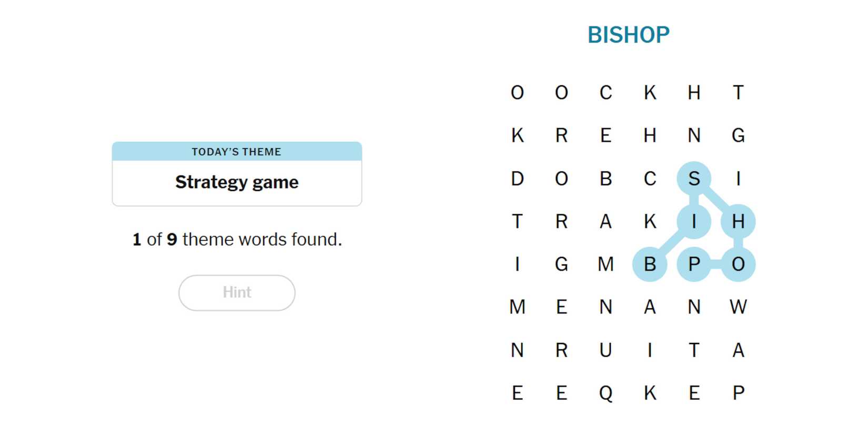
Task: Select the letter D in the grid
Action: coord(517,178)
